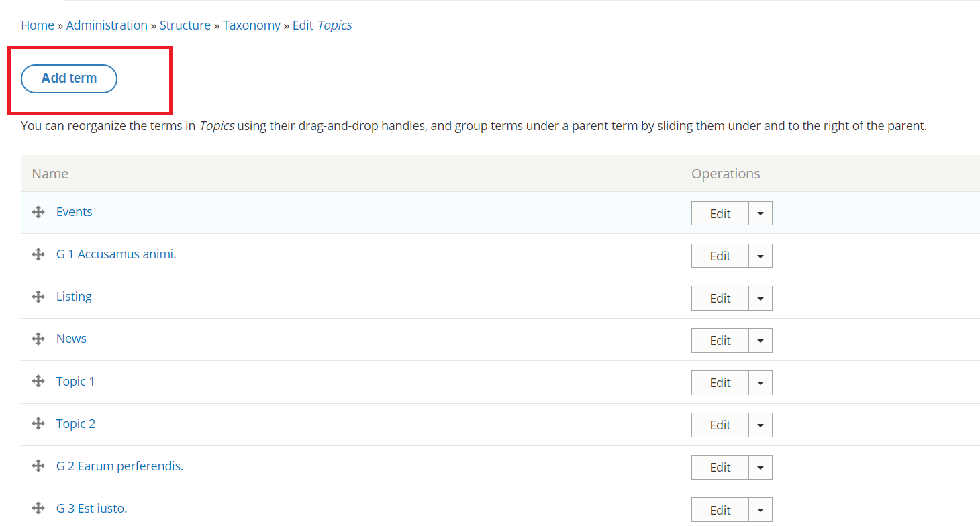Click the move handle for Topic 1

[38, 382]
